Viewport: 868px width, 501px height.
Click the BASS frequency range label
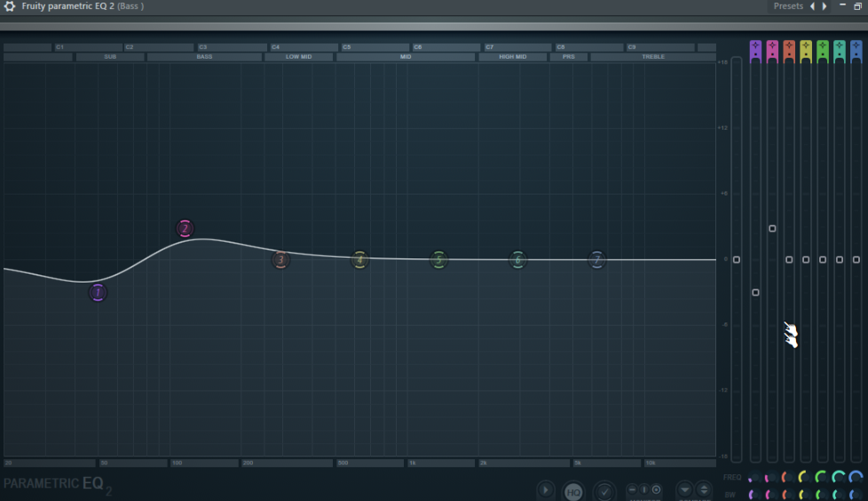tap(204, 57)
